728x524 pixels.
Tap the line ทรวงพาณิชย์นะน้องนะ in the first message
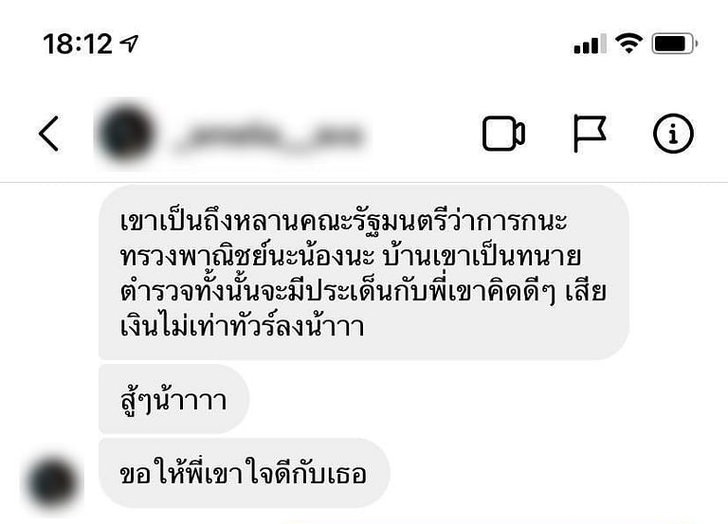pyautogui.click(x=247, y=257)
